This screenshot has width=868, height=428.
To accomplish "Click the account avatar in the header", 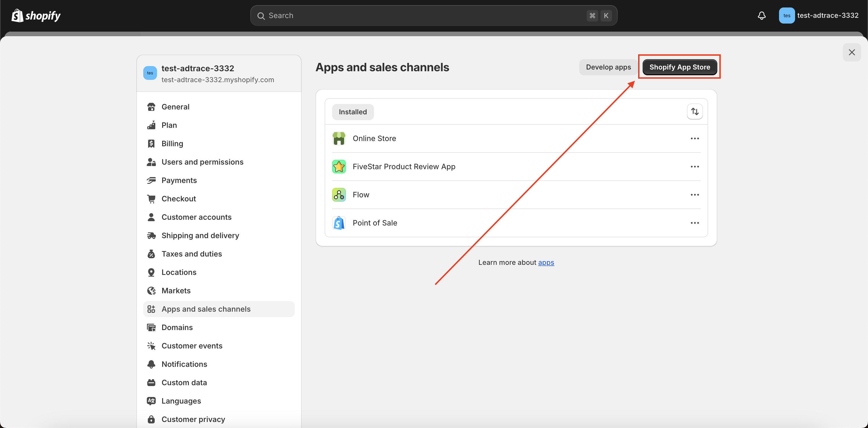I will [x=786, y=16].
